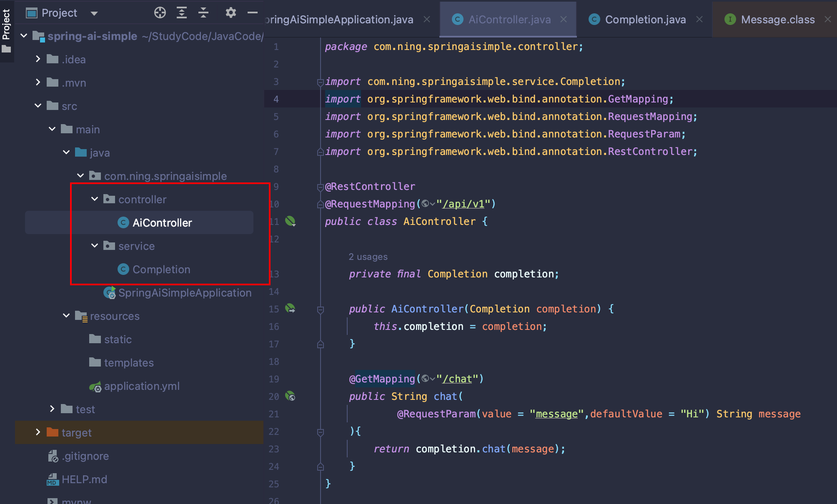Viewport: 837px width, 504px height.
Task: Open application.yml in the project tree
Action: (x=142, y=386)
